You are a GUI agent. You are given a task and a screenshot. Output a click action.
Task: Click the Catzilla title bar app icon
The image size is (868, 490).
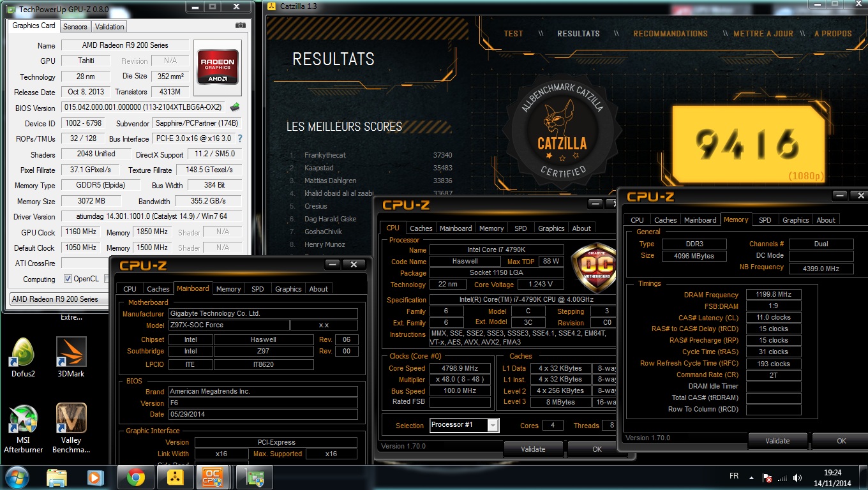[271, 6]
